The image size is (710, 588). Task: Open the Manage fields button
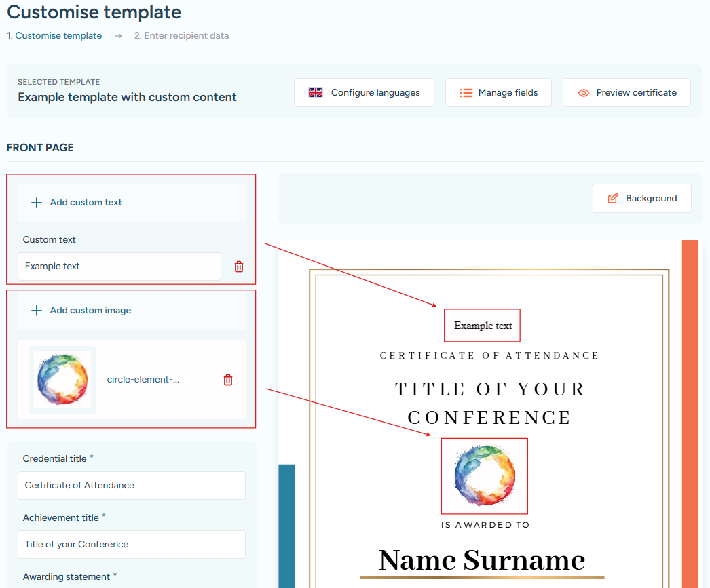pyautogui.click(x=498, y=93)
